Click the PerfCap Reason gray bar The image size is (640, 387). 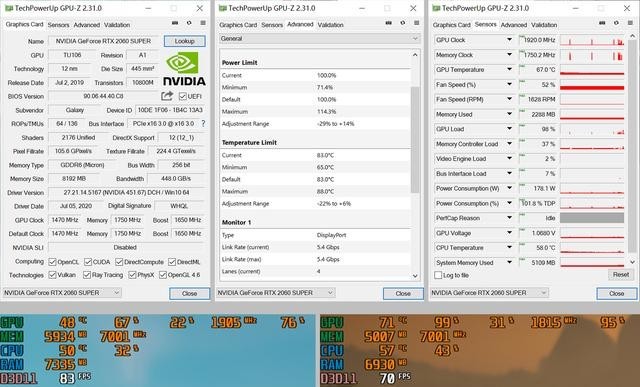(592, 218)
